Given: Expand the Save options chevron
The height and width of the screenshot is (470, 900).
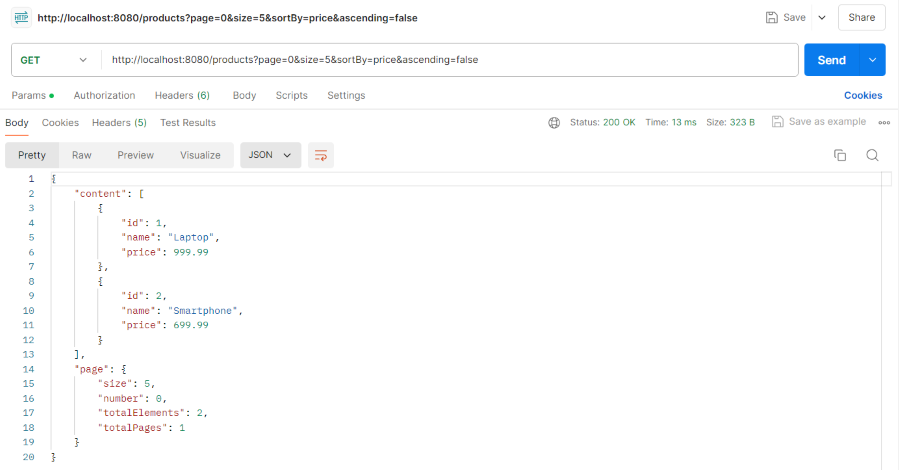Looking at the screenshot, I should pos(822,18).
